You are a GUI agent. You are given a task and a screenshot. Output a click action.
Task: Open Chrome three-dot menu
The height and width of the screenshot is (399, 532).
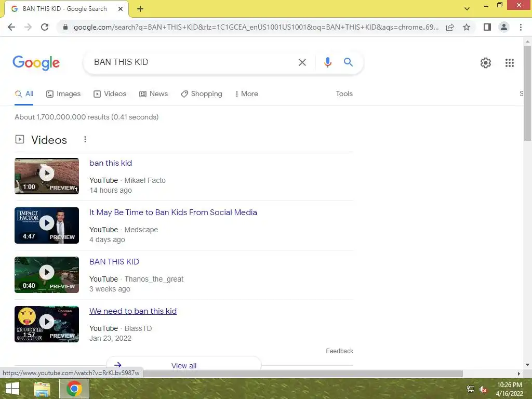[521, 27]
